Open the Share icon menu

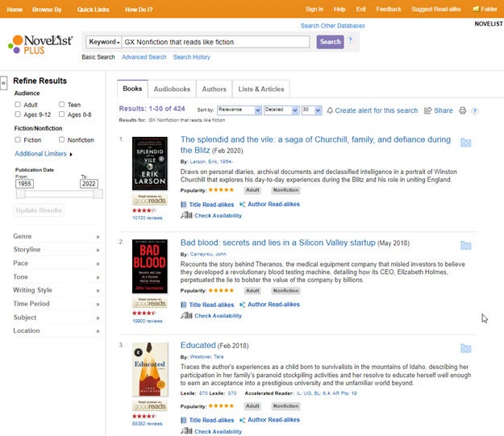(x=428, y=110)
